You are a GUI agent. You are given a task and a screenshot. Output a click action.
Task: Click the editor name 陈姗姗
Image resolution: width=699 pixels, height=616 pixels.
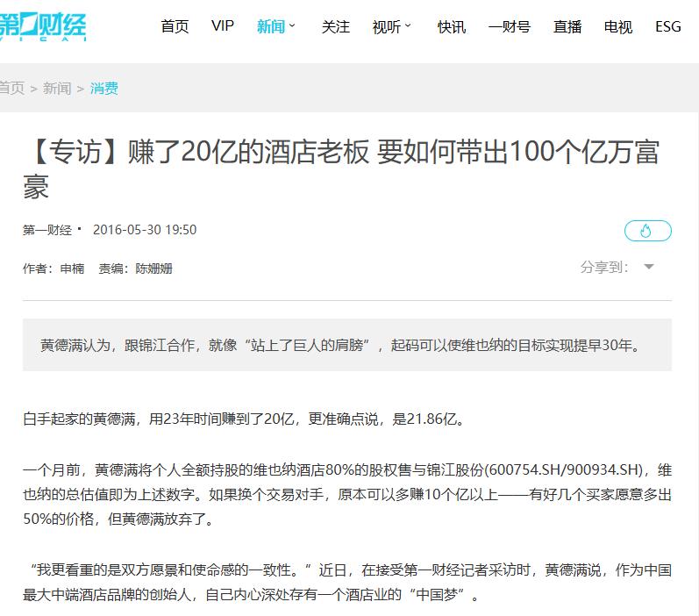coord(153,269)
